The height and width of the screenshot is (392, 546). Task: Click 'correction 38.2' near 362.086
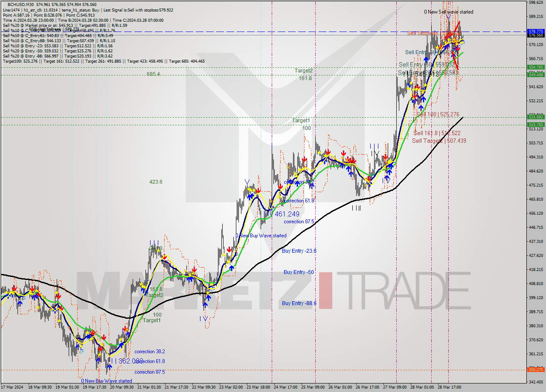pyautogui.click(x=149, y=352)
